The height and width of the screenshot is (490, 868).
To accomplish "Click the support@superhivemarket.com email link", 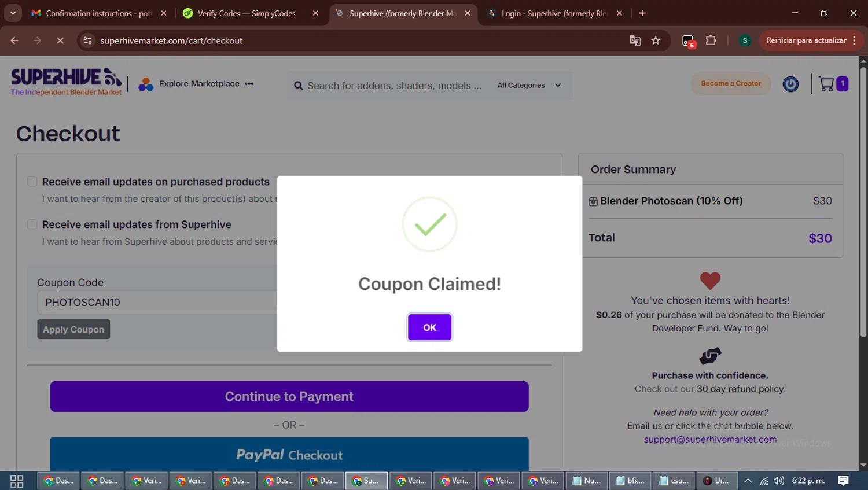I will coord(710,439).
